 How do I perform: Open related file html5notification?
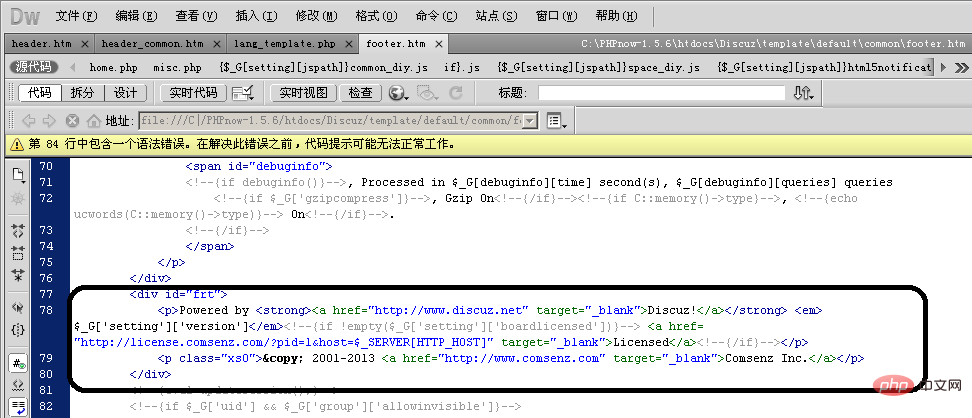[824, 68]
